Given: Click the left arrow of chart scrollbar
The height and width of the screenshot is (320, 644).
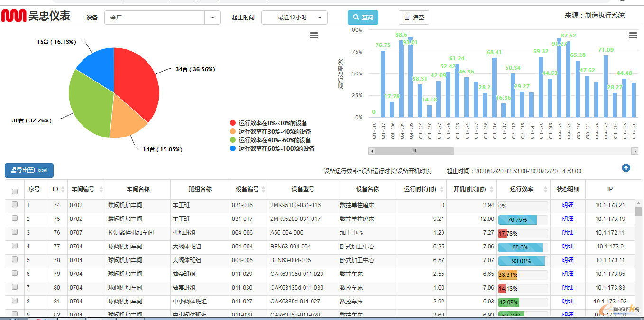Looking at the screenshot, I should pos(372,151).
